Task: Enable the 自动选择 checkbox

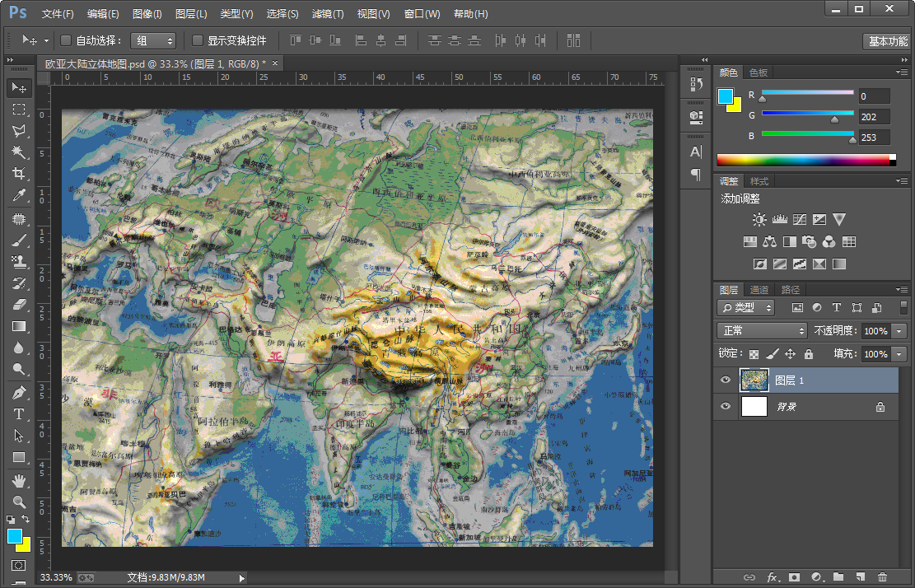Action: tap(67, 40)
